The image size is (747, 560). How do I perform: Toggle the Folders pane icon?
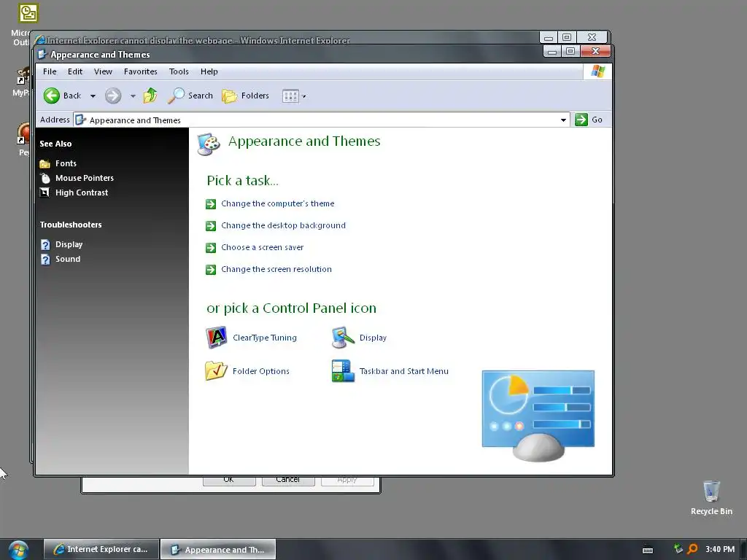pyautogui.click(x=229, y=96)
